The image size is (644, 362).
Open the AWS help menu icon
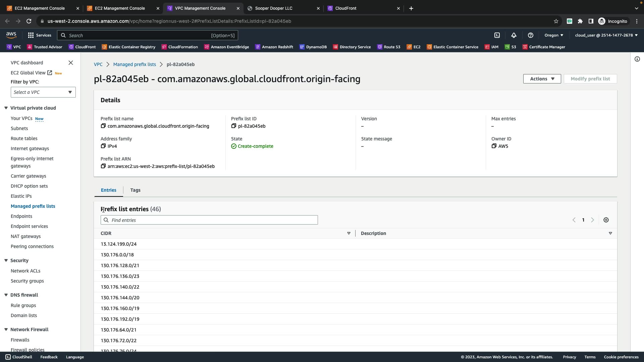(x=531, y=35)
